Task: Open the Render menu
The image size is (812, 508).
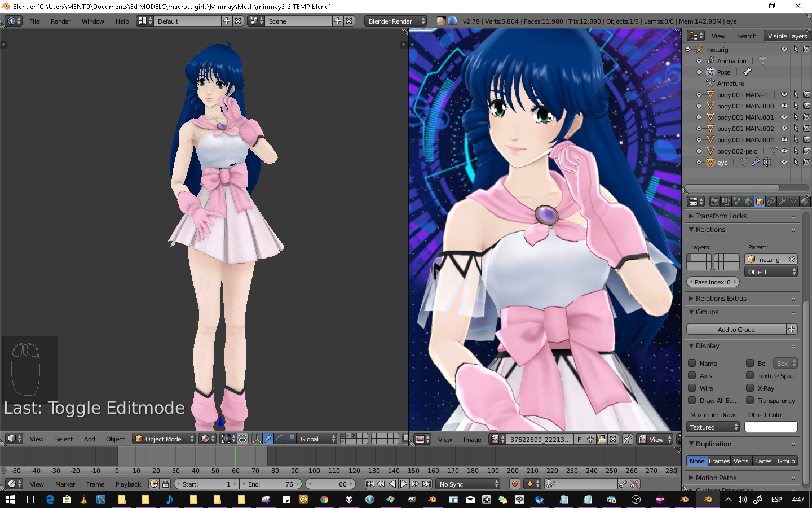Action: click(60, 21)
